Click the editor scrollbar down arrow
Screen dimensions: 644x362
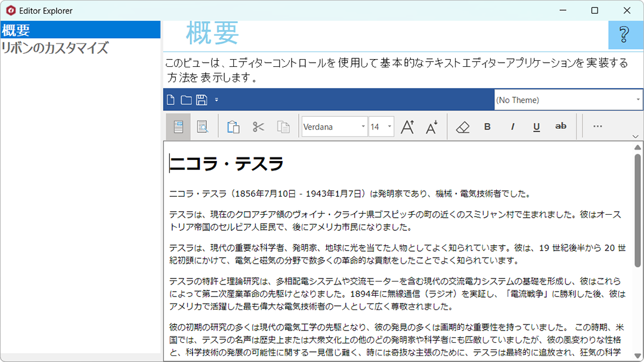[637, 356]
